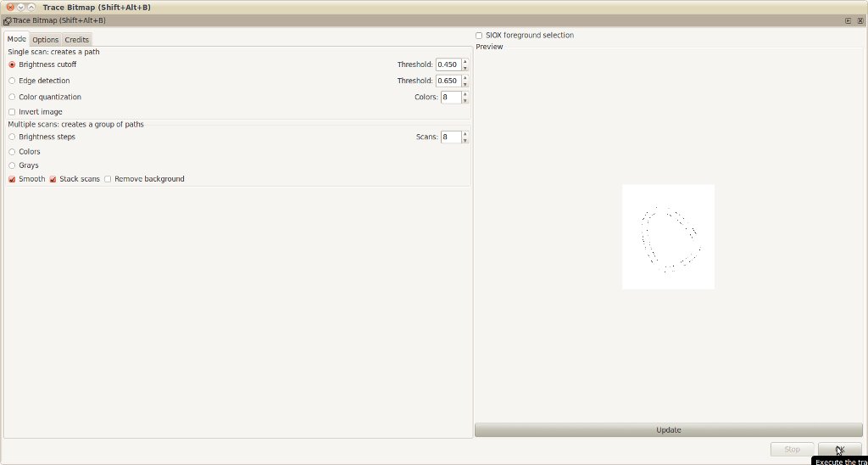Click the Trace Bitmap panel title icon
Screen dimensions: 868x465
[7, 21]
